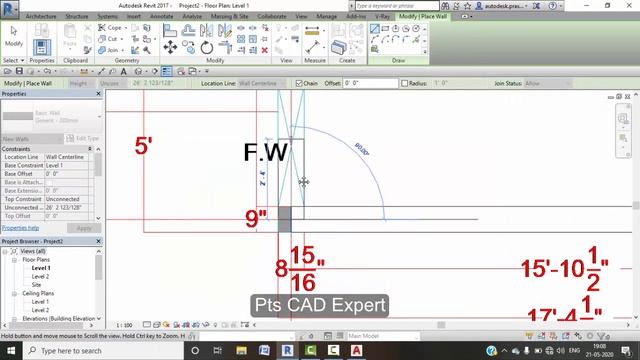Click the Properties help link
Viewport: 640px width, 360px height.
(20, 228)
